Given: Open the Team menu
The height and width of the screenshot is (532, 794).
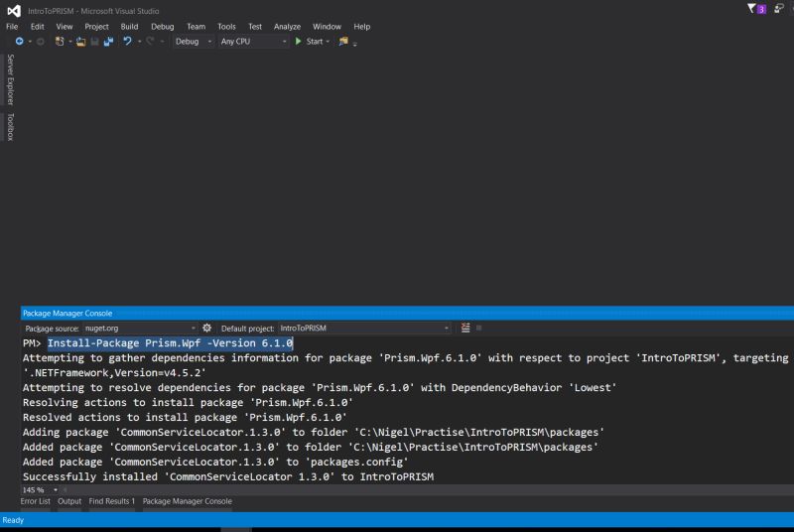Looking at the screenshot, I should coord(196,27).
